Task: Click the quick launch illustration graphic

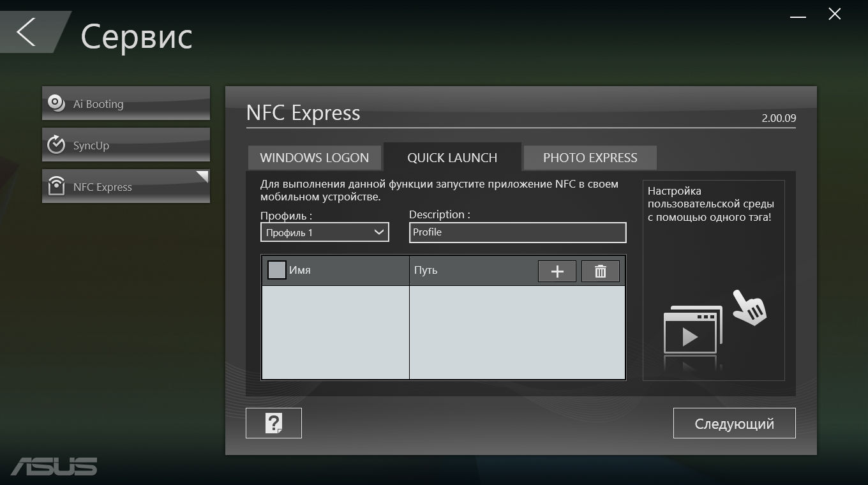Action: click(715, 331)
